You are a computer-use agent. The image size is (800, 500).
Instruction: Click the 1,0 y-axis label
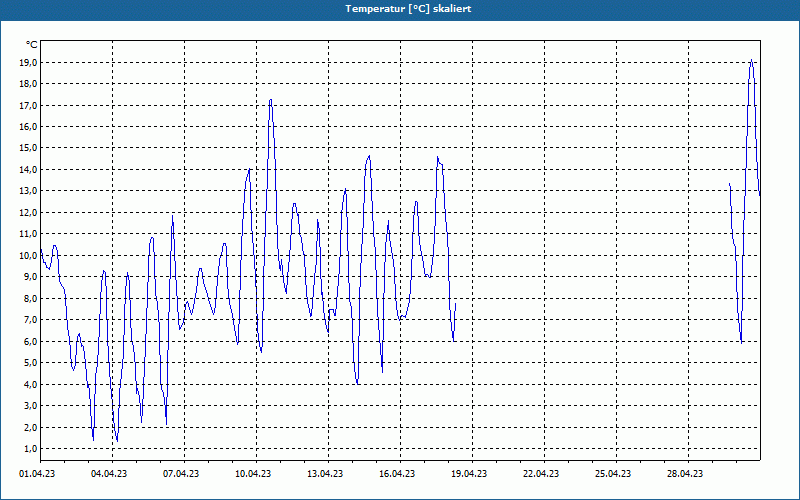(x=30, y=449)
